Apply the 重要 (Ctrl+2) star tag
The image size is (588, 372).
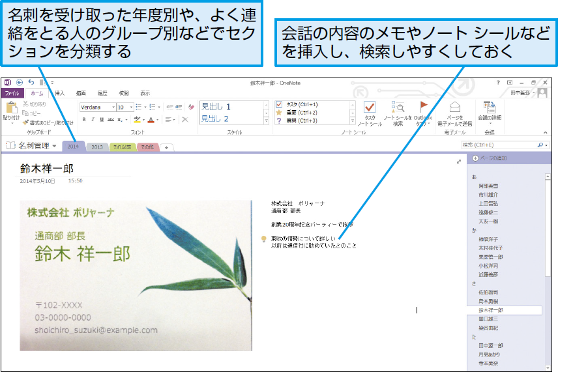pyautogui.click(x=297, y=113)
